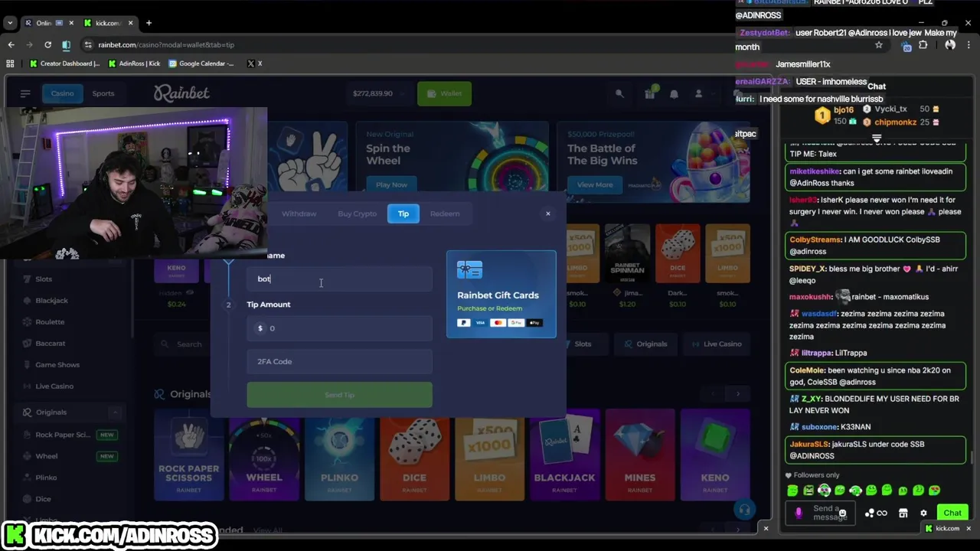This screenshot has height=551, width=980.
Task: Open Game Shows in the sidebar
Action: pos(57,365)
